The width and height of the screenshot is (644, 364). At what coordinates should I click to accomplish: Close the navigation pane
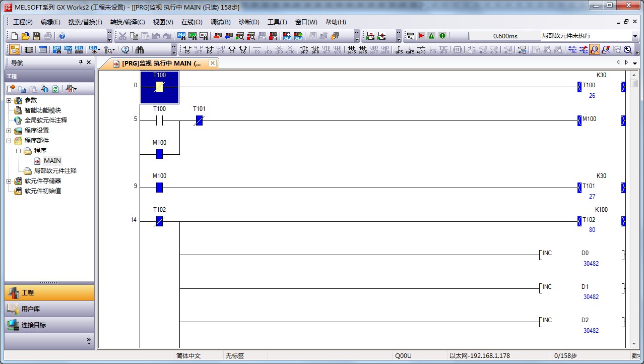click(89, 63)
